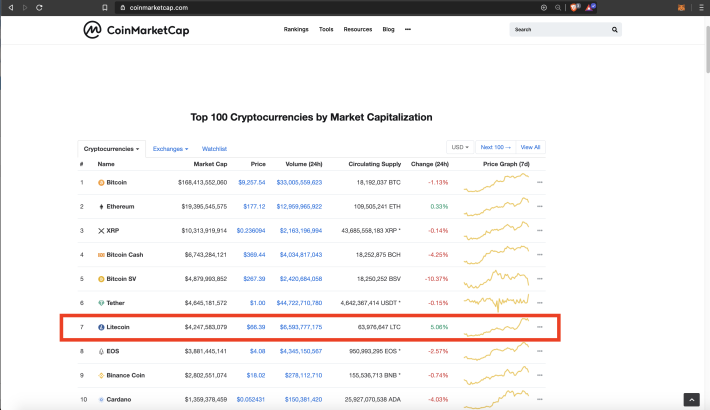Click the page vertical scrollbar
Screen dimensions: 710x410
[707, 50]
